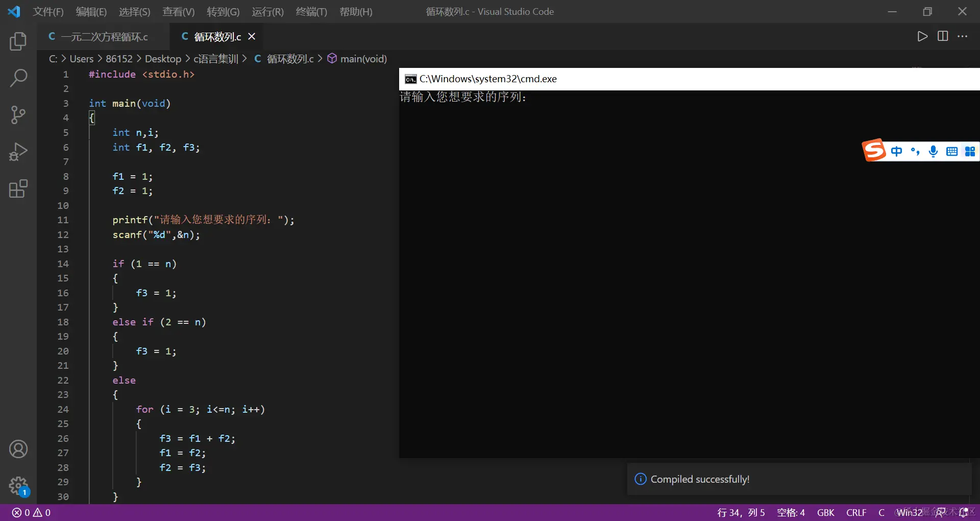Open the Sogou toolbox grid icon

coord(970,151)
